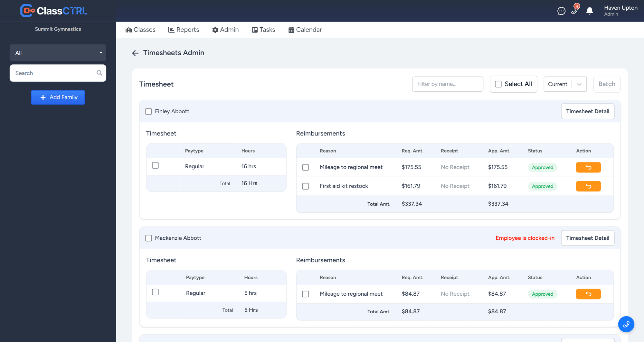Click the Approved status for First aid kit restock
The image size is (644, 342).
[x=543, y=186]
